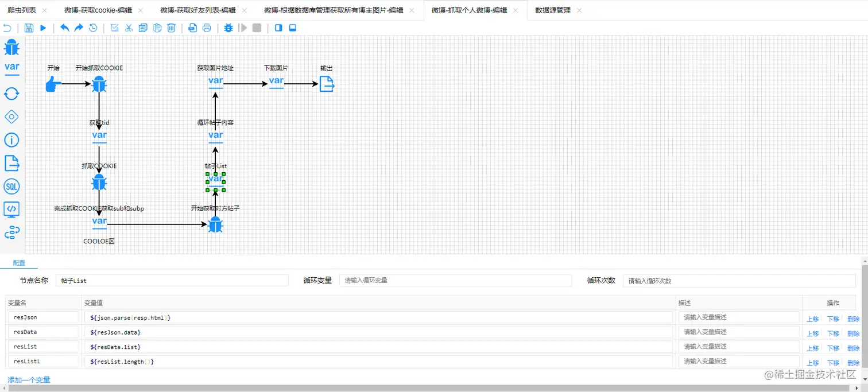
Task: Select the 开始 hand node on canvas
Action: pos(53,84)
